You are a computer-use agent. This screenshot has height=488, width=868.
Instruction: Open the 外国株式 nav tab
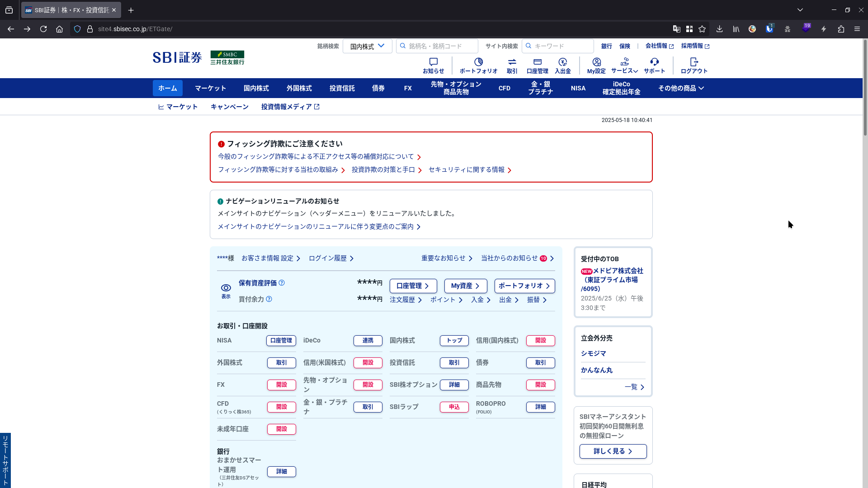point(299,88)
